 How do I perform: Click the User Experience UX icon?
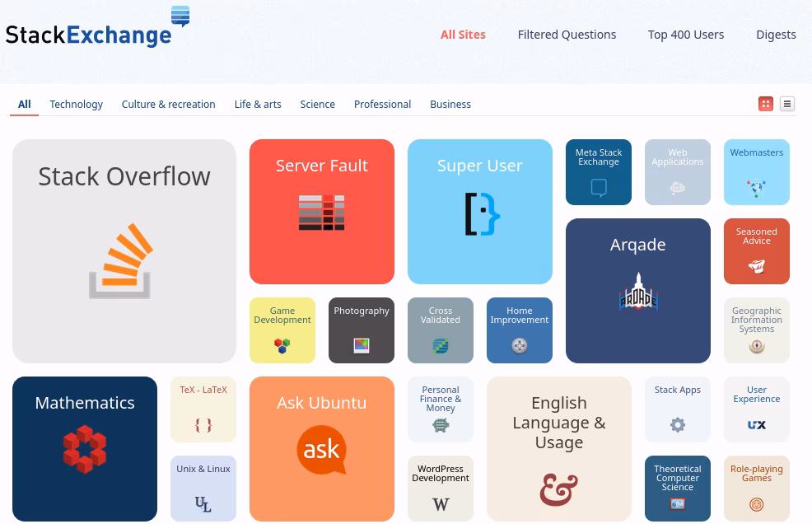click(x=757, y=425)
